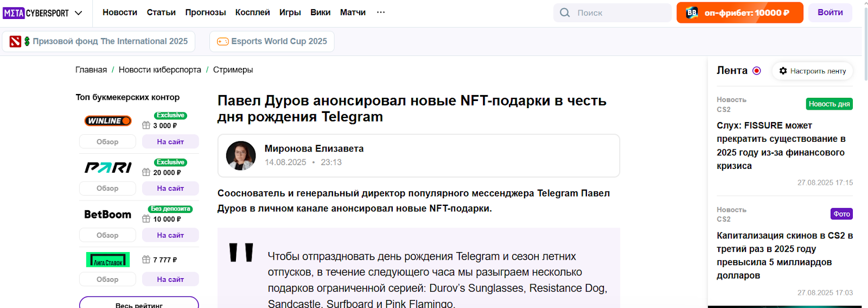Open the Новости киберспорта breadcrumb link

(160, 70)
